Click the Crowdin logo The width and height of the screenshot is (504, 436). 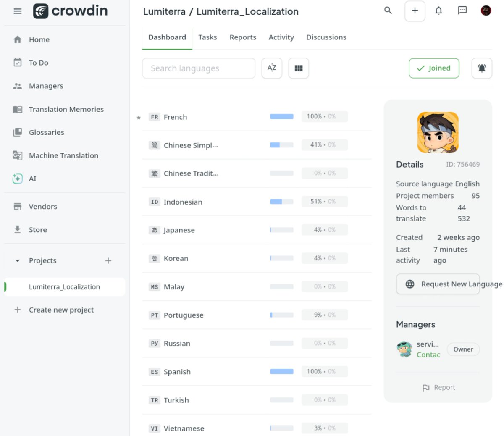[70, 11]
